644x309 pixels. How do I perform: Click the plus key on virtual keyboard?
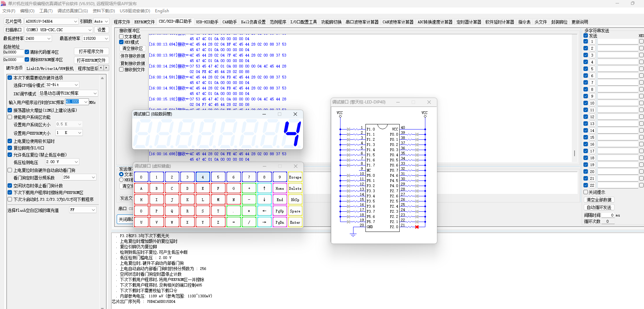[249, 188]
